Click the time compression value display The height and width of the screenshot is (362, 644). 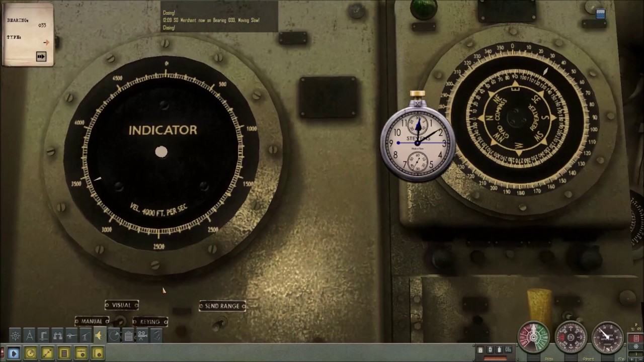click(636, 353)
